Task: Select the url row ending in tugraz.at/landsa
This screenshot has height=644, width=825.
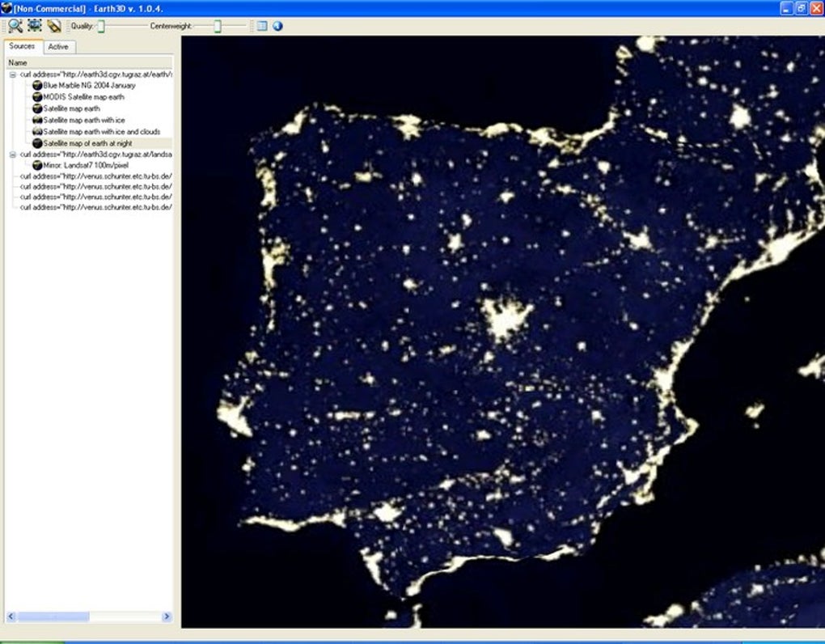Action: tap(95, 155)
